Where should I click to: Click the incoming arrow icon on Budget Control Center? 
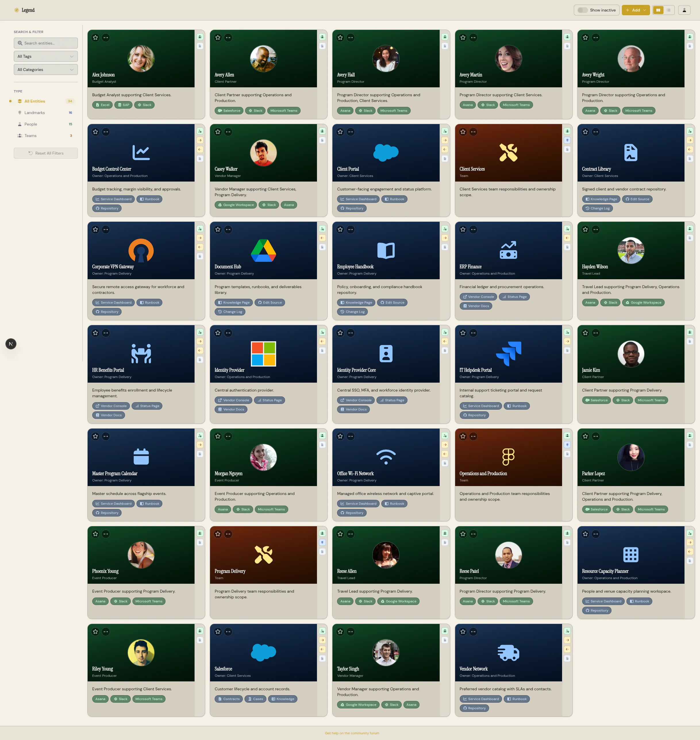point(200,150)
